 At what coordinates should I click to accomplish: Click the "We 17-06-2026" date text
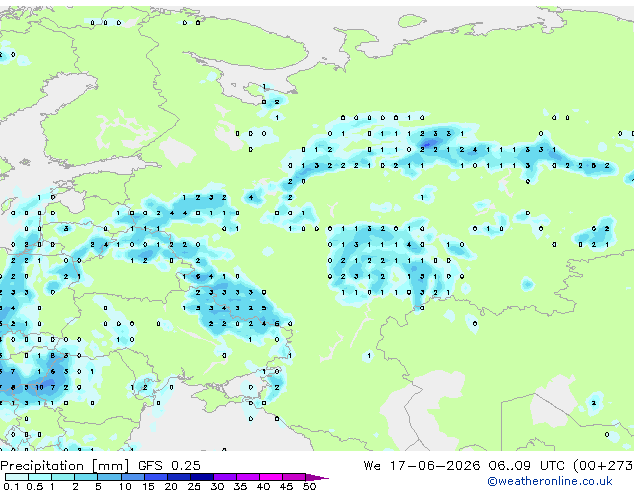(422, 466)
